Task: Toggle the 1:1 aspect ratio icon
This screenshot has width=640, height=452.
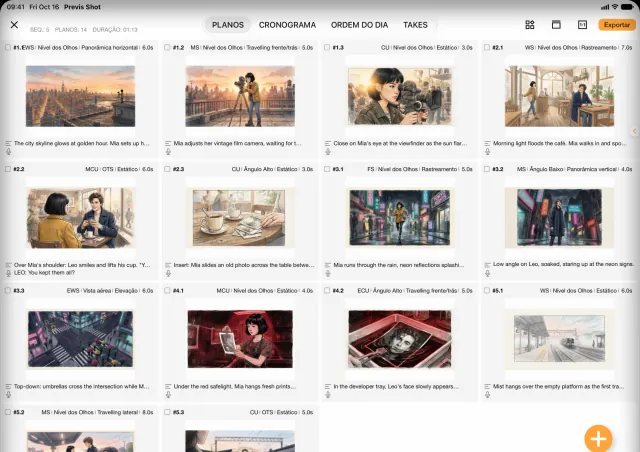Action: coord(582,25)
